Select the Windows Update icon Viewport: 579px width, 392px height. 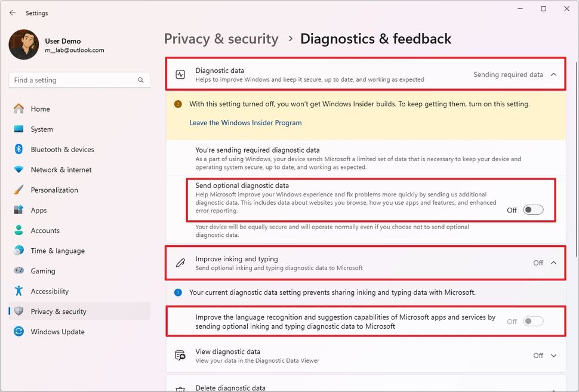pyautogui.click(x=19, y=332)
